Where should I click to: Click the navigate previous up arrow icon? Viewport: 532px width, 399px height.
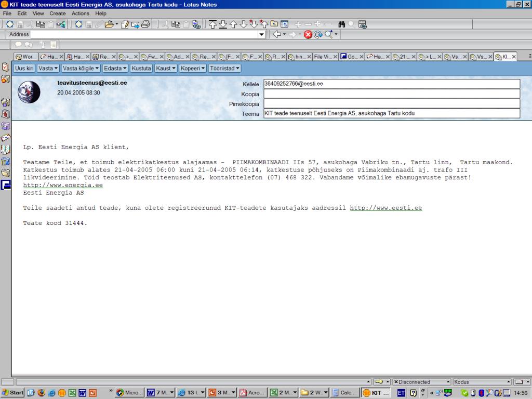pyautogui.click(x=233, y=24)
